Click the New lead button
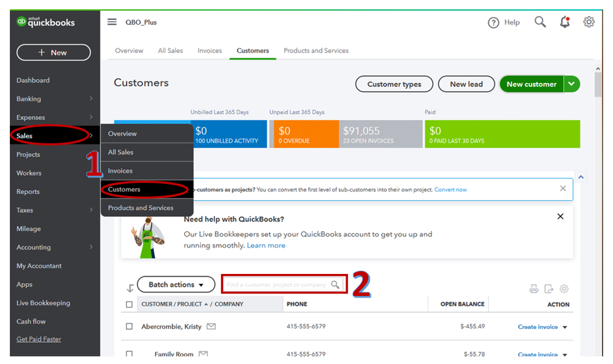Image resolution: width=613 pixels, height=364 pixels. pos(466,84)
